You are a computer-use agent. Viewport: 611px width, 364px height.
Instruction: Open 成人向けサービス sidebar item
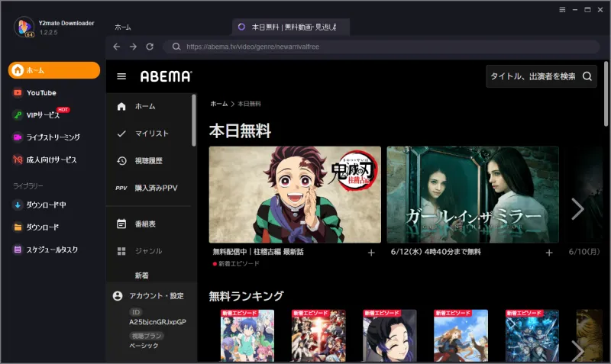pos(51,159)
